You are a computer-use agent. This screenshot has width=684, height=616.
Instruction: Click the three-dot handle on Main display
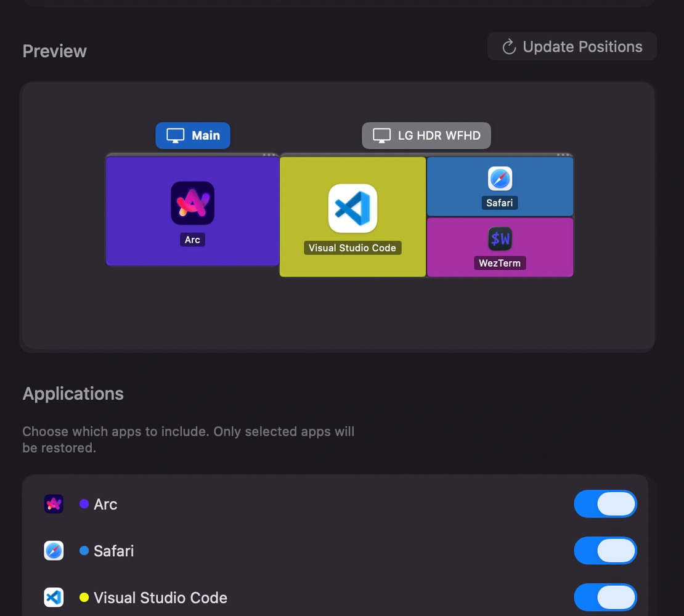[269, 155]
